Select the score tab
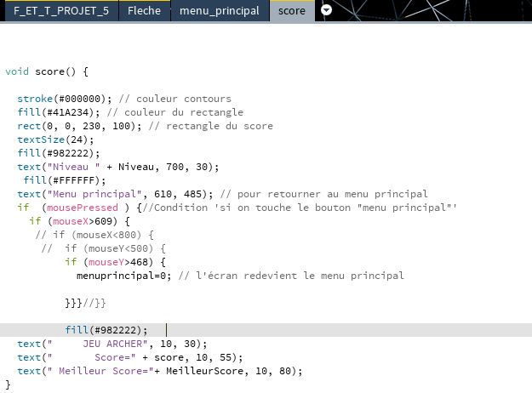Image resolution: width=532 pixels, height=393 pixels. point(292,11)
